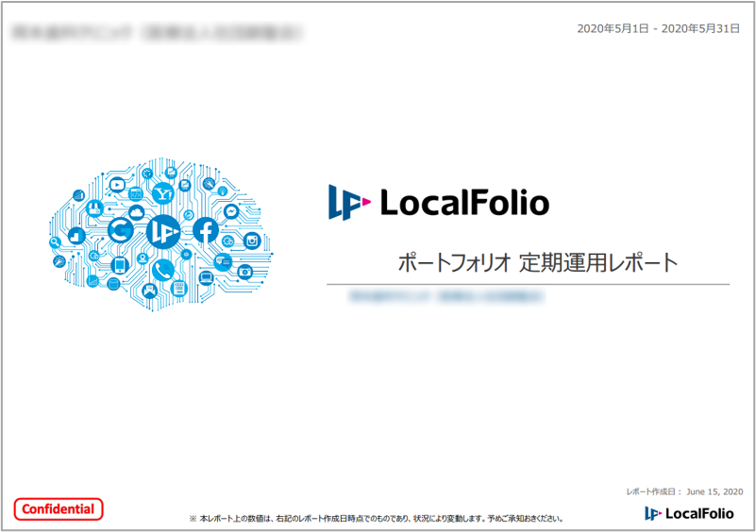The height and width of the screenshot is (532, 756).
Task: Click the title ポートフォリオ 定期運用レポート
Action: click(x=538, y=263)
